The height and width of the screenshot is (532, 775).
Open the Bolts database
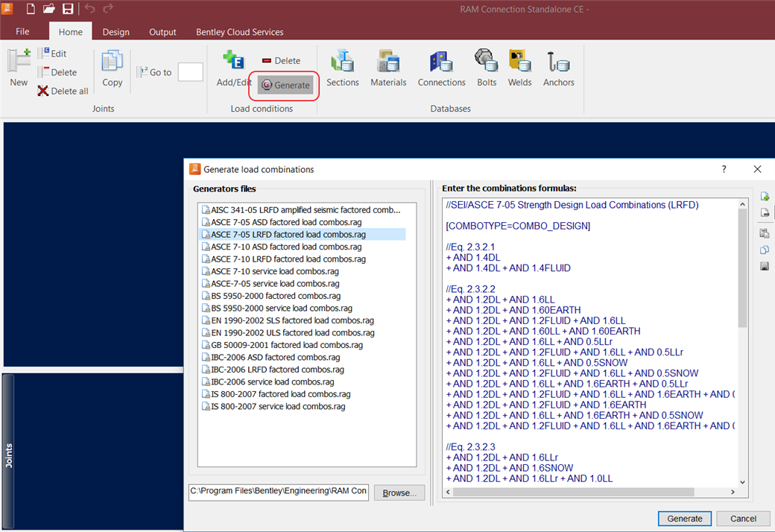[487, 69]
